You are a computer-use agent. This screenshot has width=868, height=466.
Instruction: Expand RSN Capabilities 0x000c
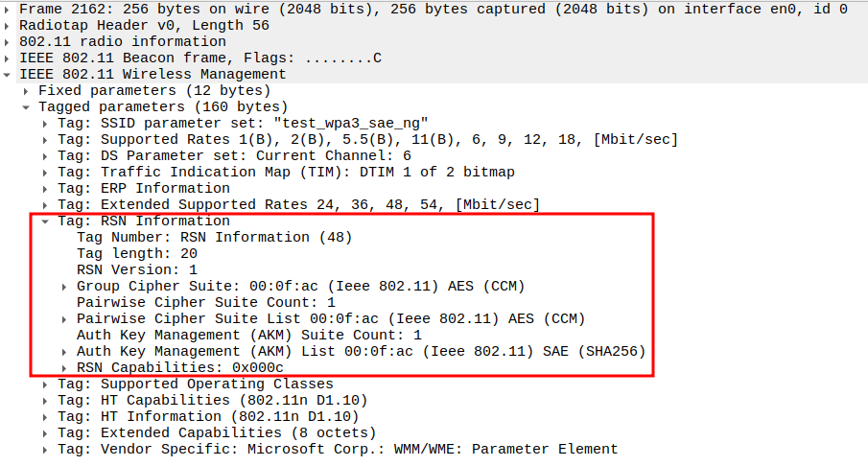[x=65, y=368]
